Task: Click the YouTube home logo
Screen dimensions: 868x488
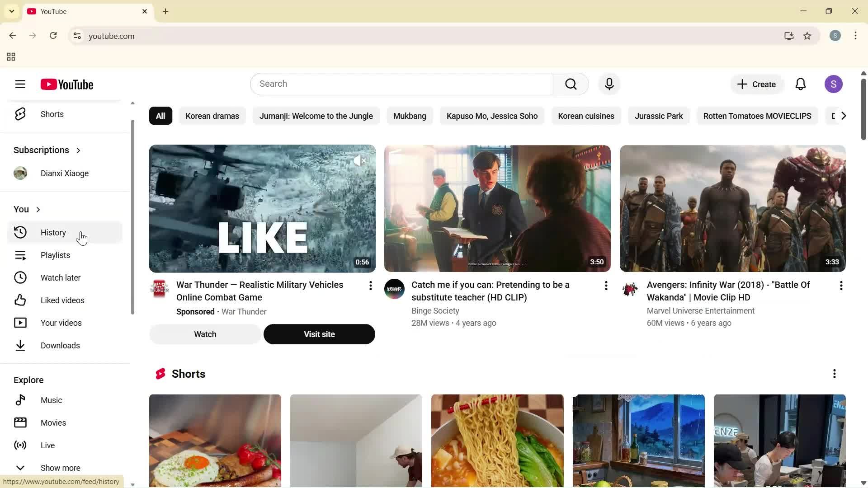Action: pos(67,84)
